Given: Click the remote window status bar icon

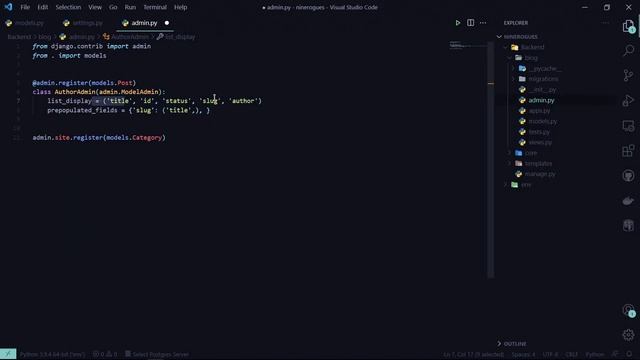Looking at the screenshot, I should tap(8, 354).
